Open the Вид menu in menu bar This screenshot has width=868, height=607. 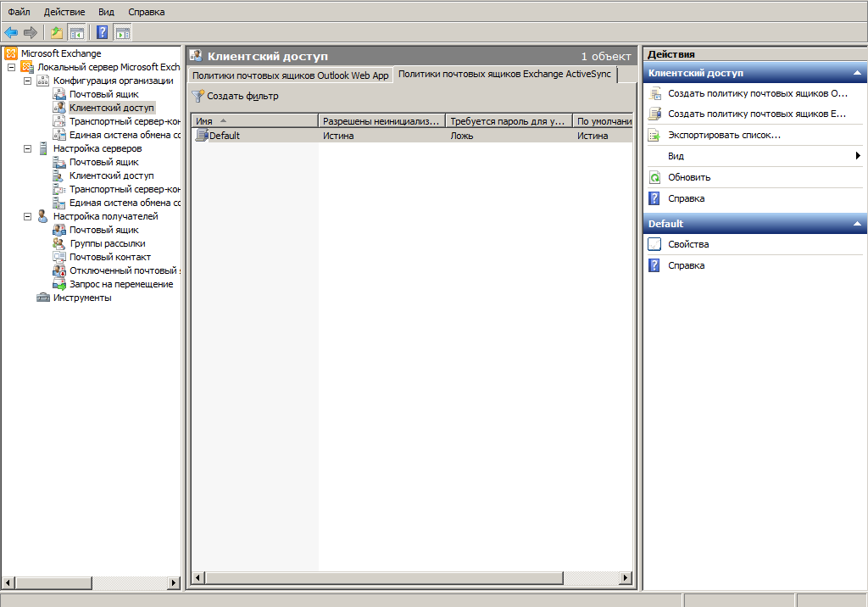(106, 12)
